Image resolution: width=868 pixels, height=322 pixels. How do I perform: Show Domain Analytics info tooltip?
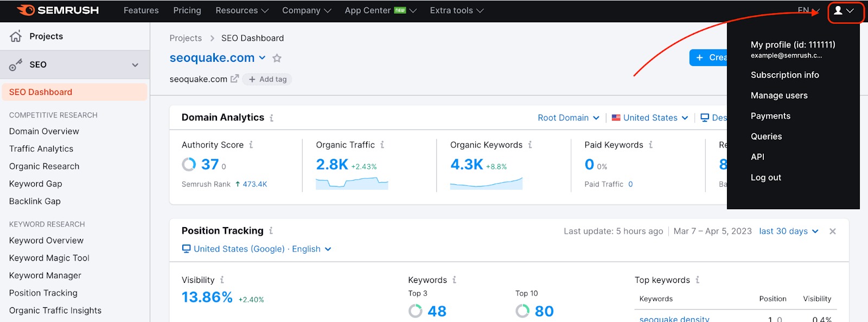[x=271, y=118]
